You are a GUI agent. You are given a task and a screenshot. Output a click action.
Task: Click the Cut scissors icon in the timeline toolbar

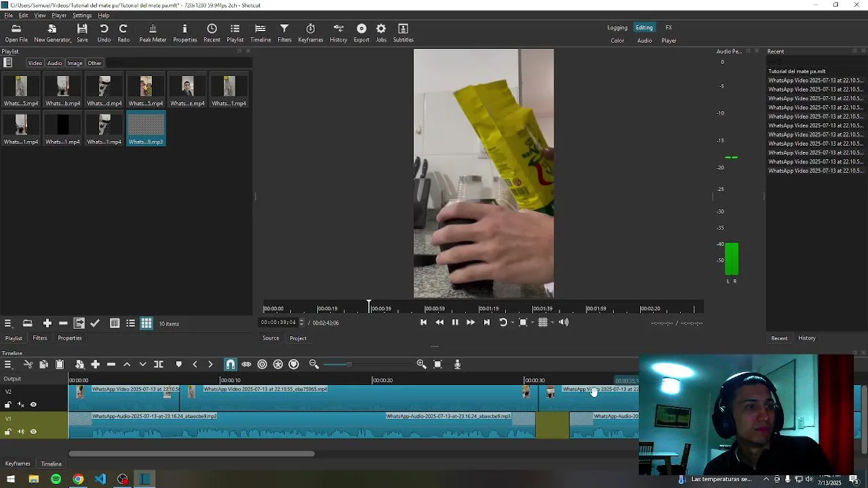point(28,365)
